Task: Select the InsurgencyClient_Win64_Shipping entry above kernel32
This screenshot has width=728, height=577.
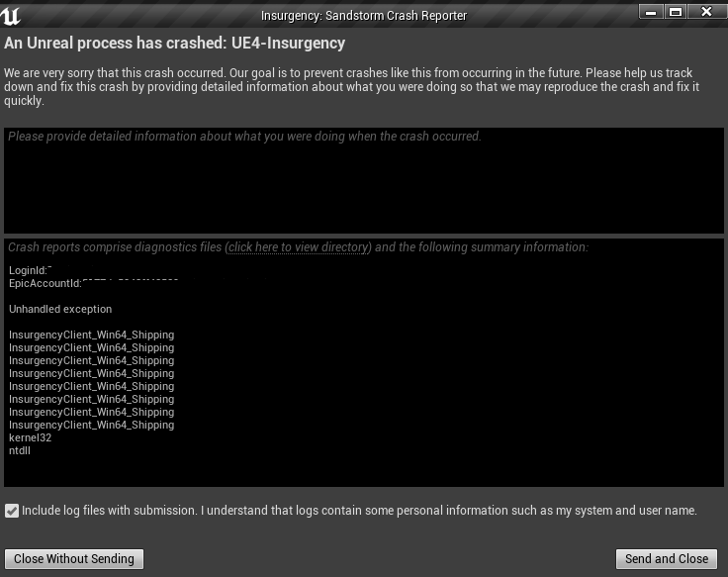Action: tap(91, 426)
